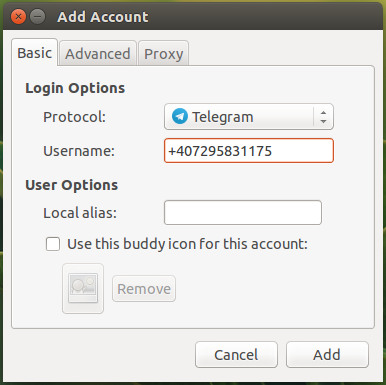Minimize the Add Account window
Viewport: 386px width, 385px height.
(x=38, y=16)
